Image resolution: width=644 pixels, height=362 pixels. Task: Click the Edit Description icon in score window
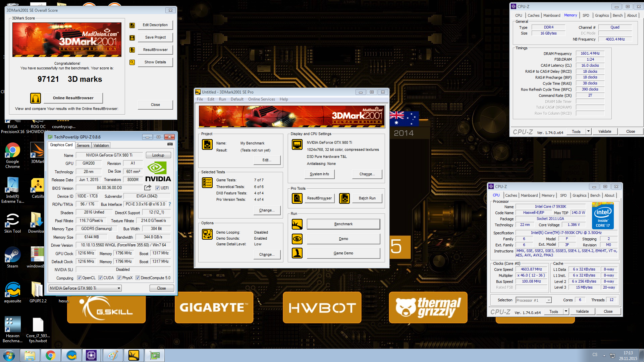coord(132,25)
